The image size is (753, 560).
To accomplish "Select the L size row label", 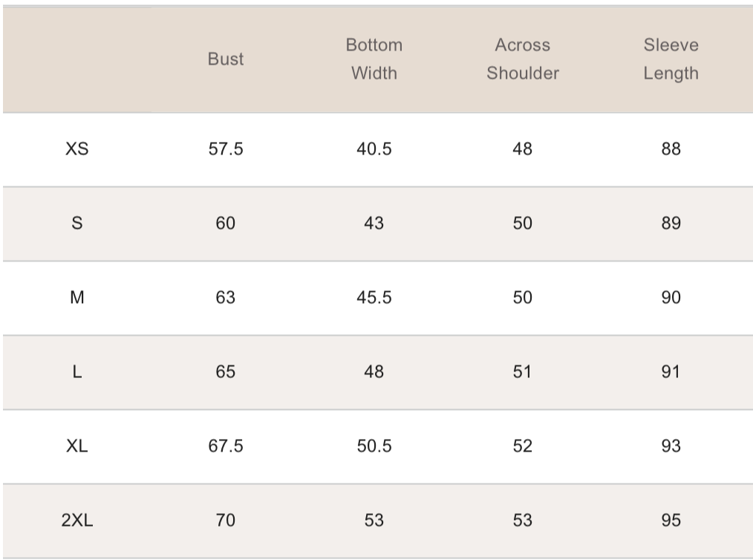I will [x=77, y=371].
